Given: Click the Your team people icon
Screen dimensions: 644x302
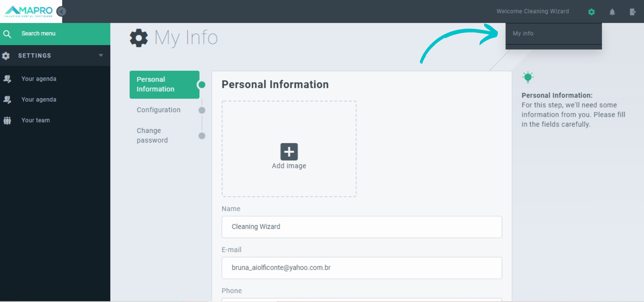Looking at the screenshot, I should [7, 120].
